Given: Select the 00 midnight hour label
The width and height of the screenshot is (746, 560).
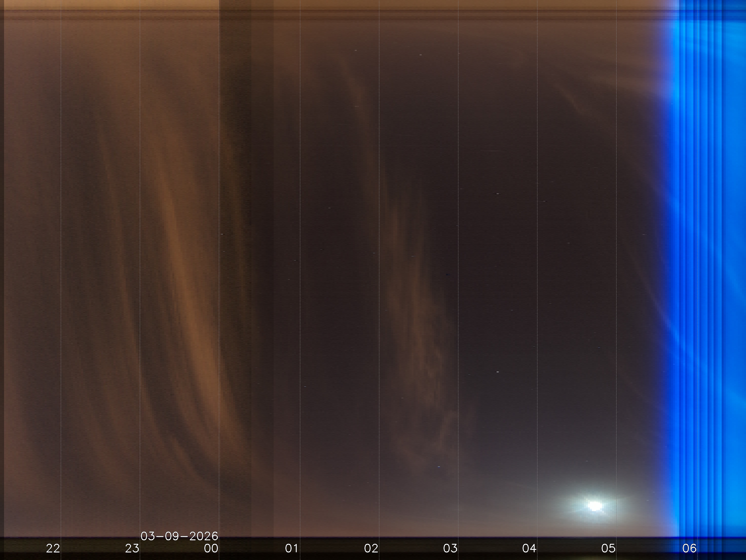Looking at the screenshot, I should point(211,548).
